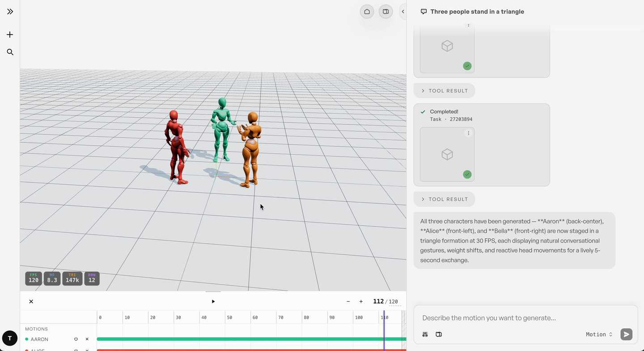
Task: Click the "Completed!" status text
Action: (444, 111)
